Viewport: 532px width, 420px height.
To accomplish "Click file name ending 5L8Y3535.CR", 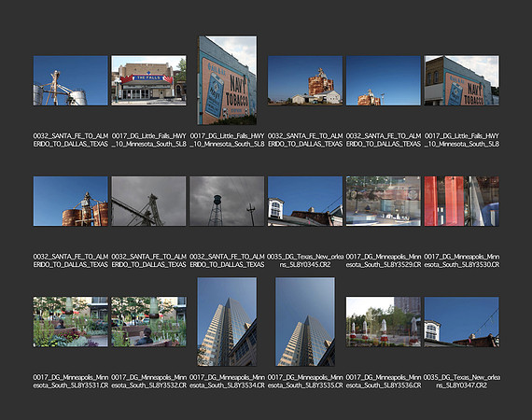I will [x=305, y=382].
